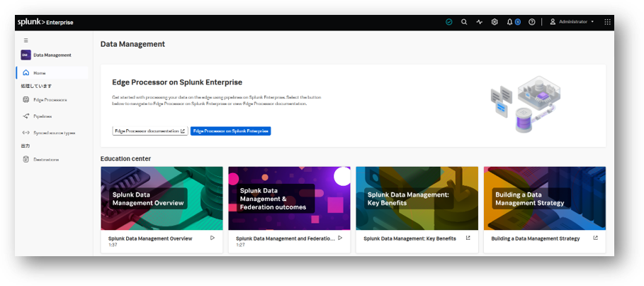Viewport: 644px width, 286px height.
Task: Click the Home house icon
Action: 26,72
